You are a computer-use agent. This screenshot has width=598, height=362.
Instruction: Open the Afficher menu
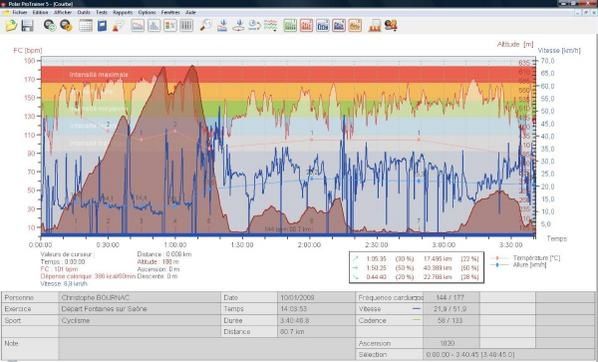(x=63, y=13)
